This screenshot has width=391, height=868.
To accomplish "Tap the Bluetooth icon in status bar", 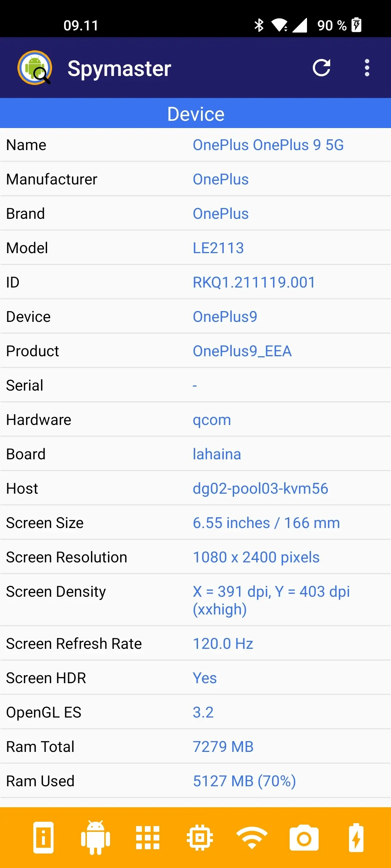I will click(x=259, y=25).
